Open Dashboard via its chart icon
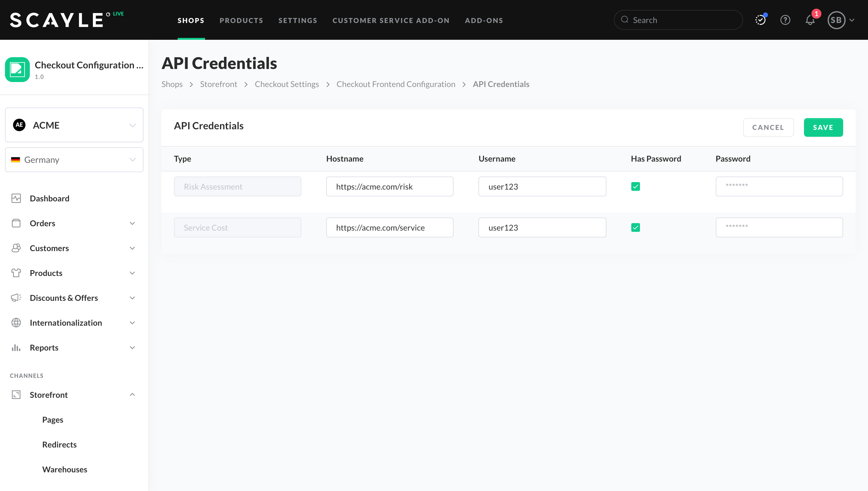This screenshot has width=868, height=491. pyautogui.click(x=16, y=198)
